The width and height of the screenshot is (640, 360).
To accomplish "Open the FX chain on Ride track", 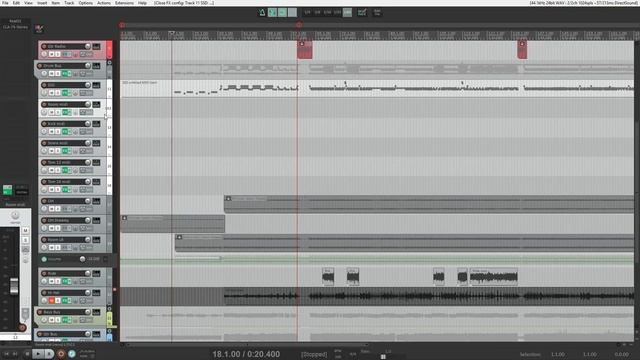I will tap(66, 281).
